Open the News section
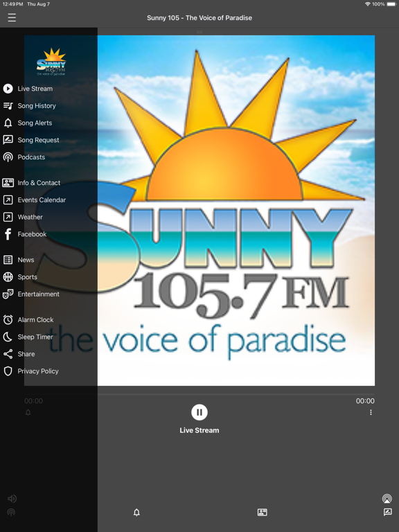The width and height of the screenshot is (399, 532). pos(26,260)
